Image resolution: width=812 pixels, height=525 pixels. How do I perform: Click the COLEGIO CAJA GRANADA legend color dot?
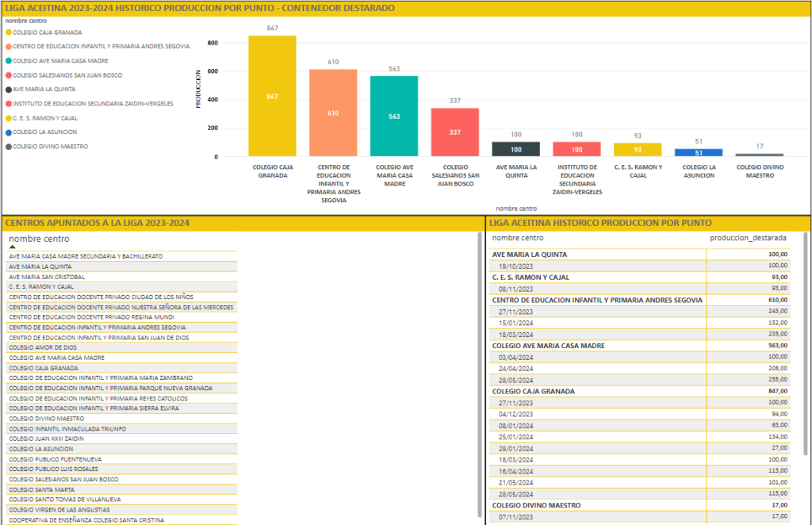[x=8, y=32]
